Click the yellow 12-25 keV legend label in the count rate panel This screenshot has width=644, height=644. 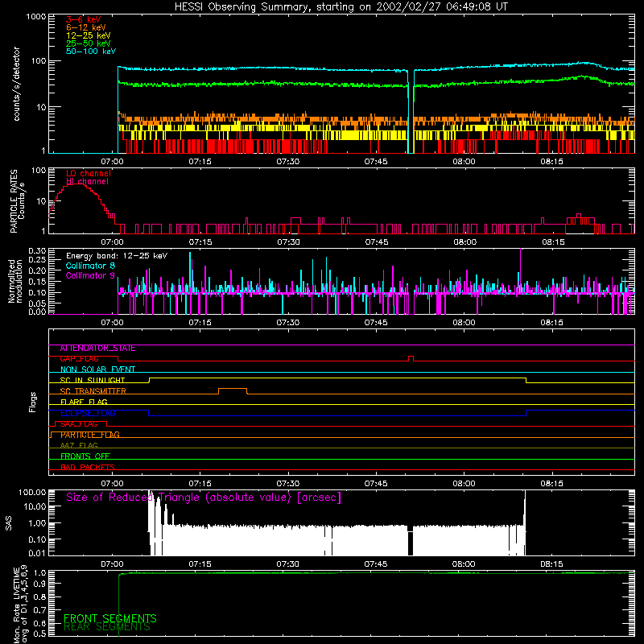89,35
